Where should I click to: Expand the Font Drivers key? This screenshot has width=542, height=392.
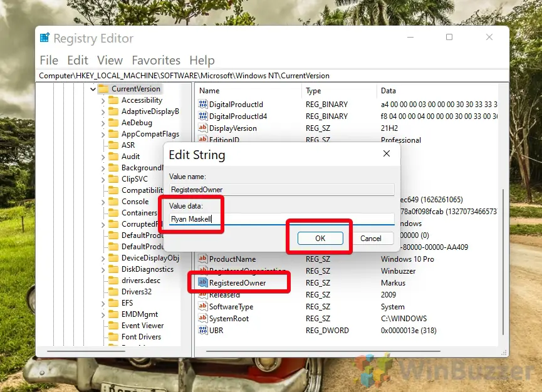(x=103, y=337)
